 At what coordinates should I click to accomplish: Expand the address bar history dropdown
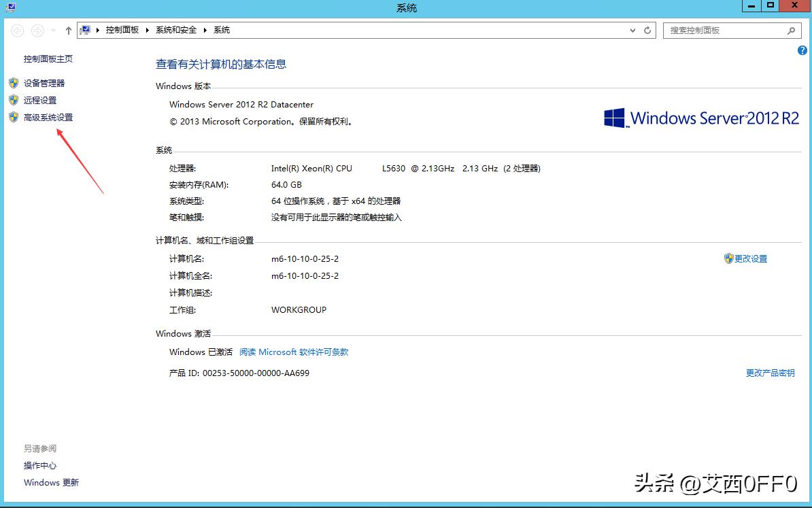click(632, 30)
